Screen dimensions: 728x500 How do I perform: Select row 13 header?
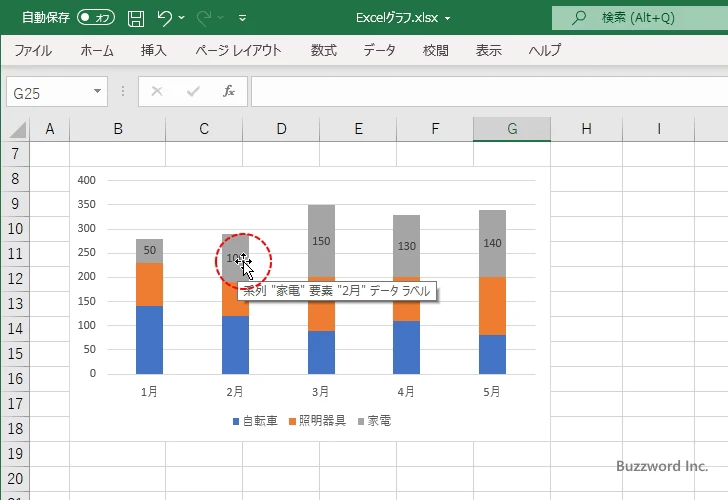coord(15,304)
